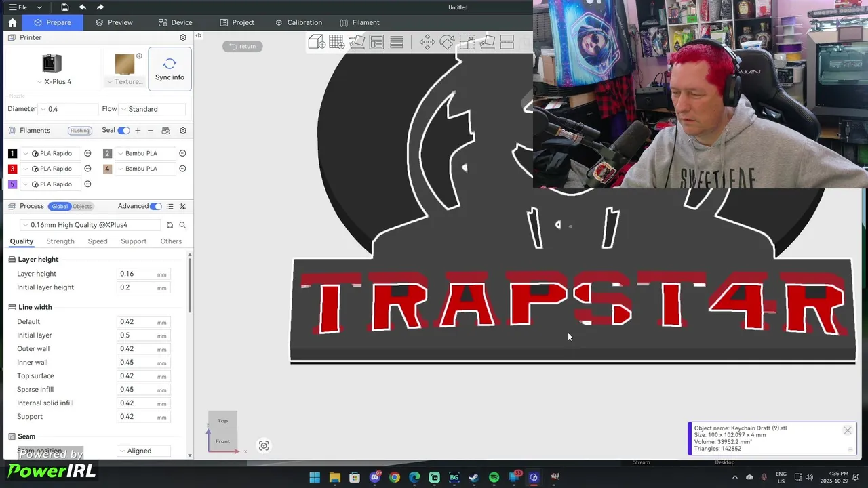Click the Arrange all objects icon
This screenshot has width=868, height=488.
point(377,43)
